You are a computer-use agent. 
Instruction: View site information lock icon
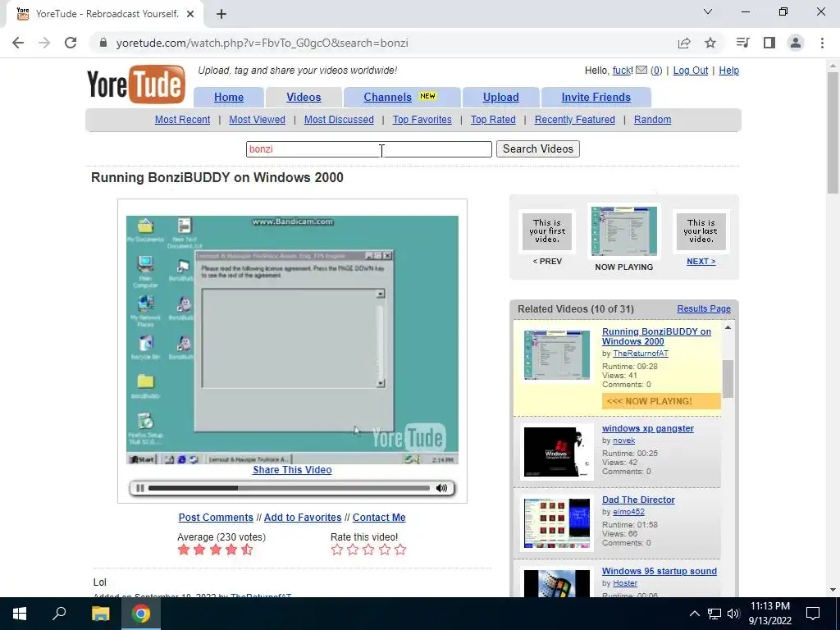point(103,43)
